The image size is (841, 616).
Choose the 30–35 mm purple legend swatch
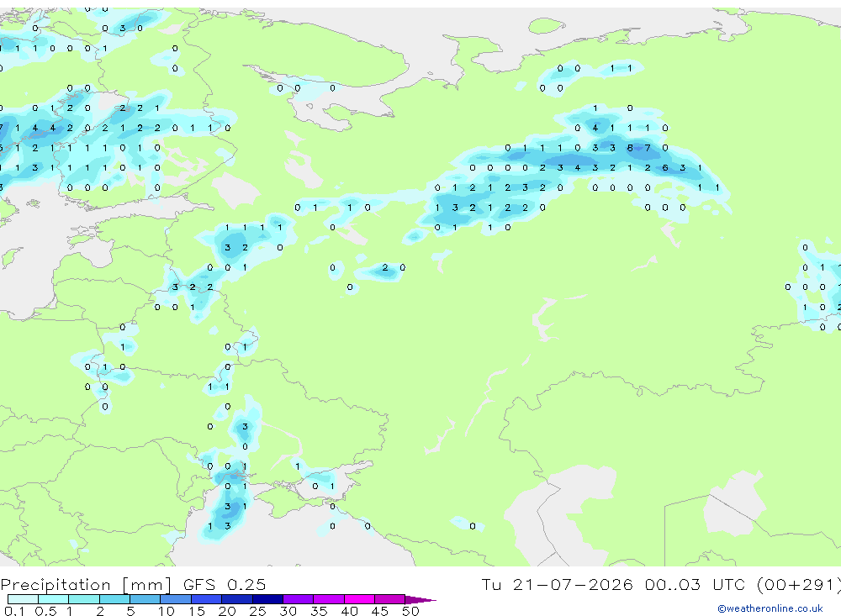tap(299, 599)
